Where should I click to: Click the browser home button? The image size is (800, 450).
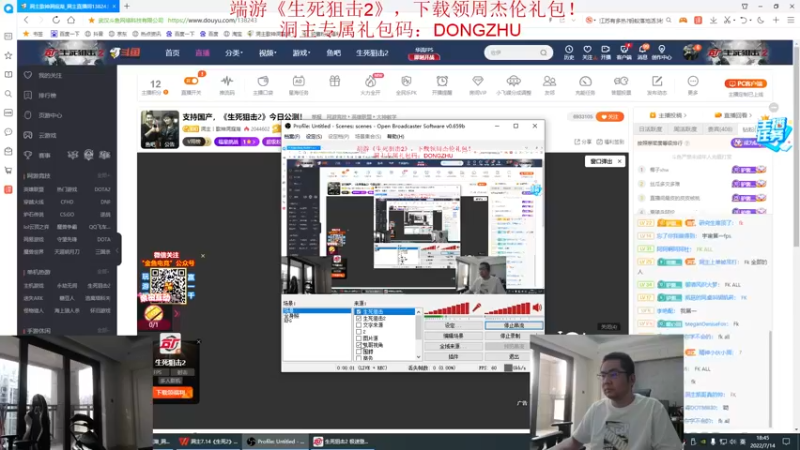71,20
